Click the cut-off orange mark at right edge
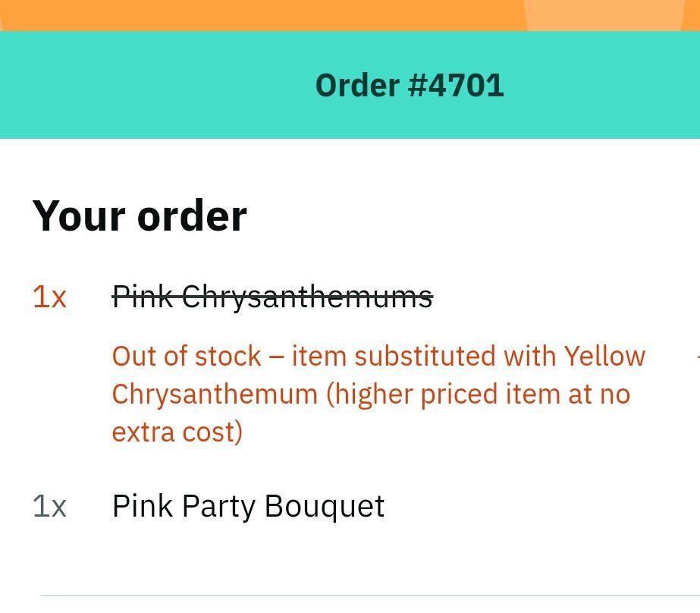700x613 pixels. 697,355
